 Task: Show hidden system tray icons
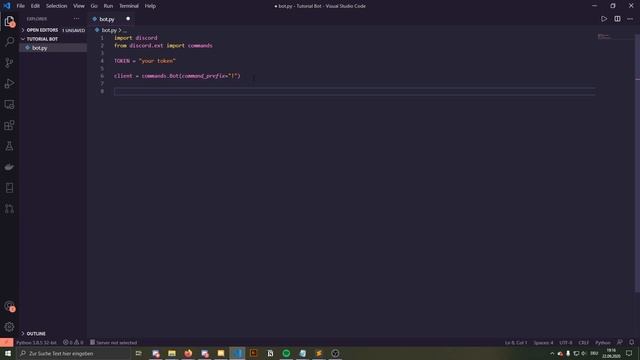(552, 353)
